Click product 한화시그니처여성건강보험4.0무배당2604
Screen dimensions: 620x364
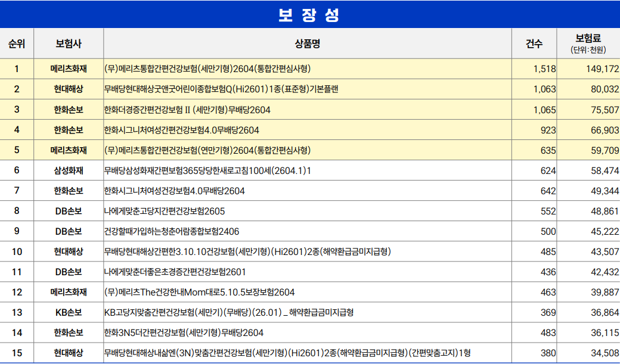click(x=174, y=191)
